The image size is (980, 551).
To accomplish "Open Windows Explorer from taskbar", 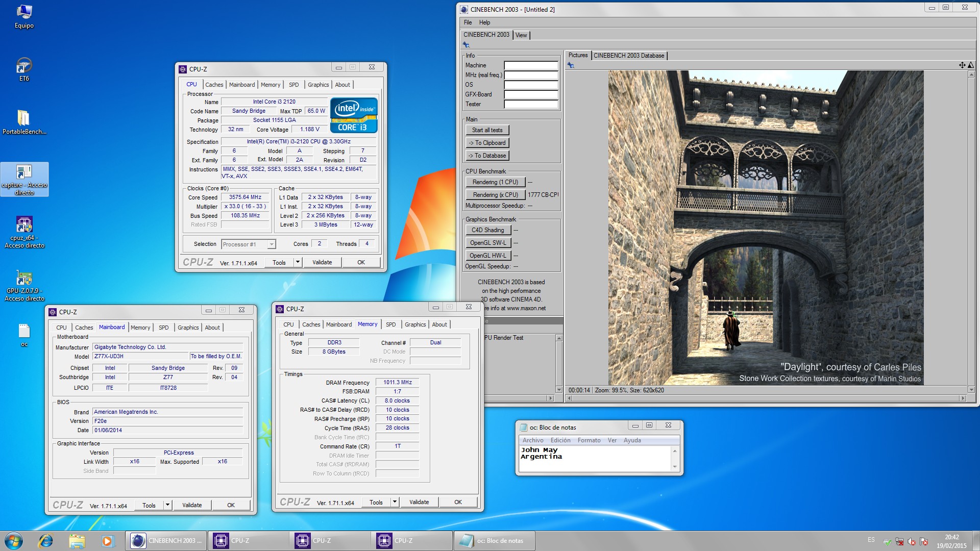I will click(77, 541).
